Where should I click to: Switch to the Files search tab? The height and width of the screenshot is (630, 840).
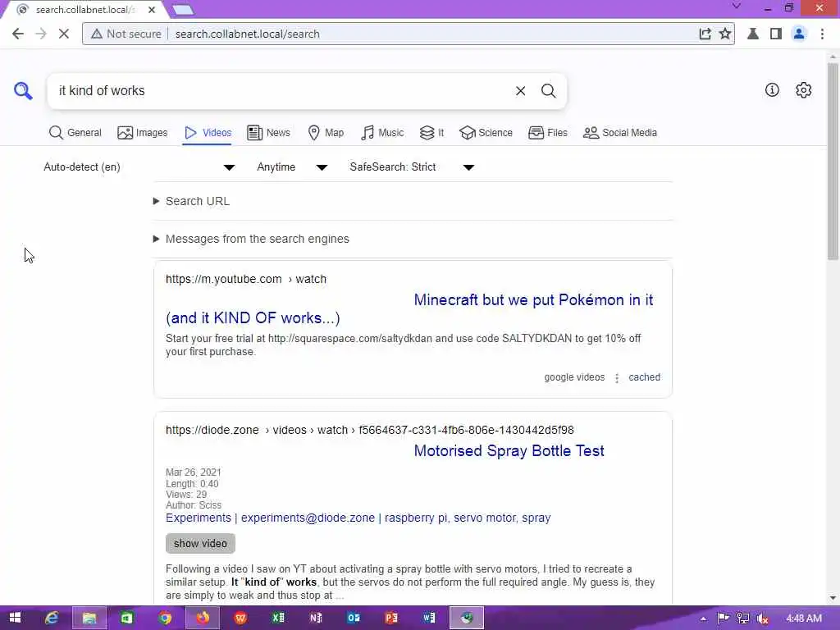point(547,132)
